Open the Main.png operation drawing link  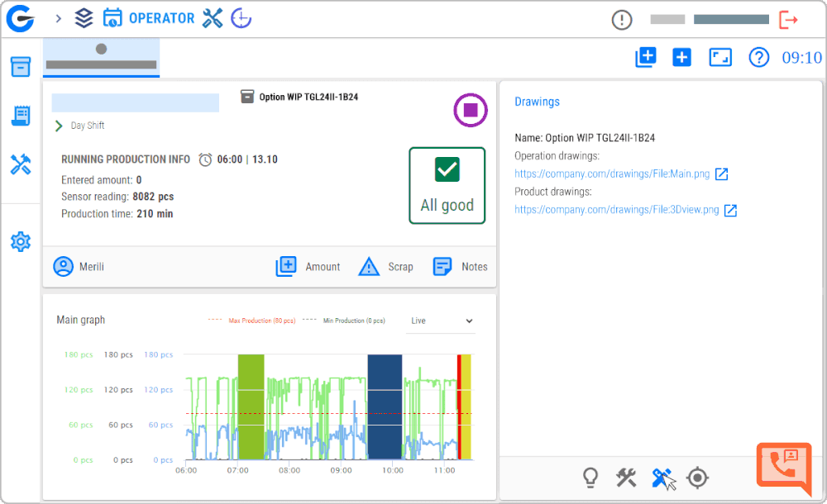(612, 174)
